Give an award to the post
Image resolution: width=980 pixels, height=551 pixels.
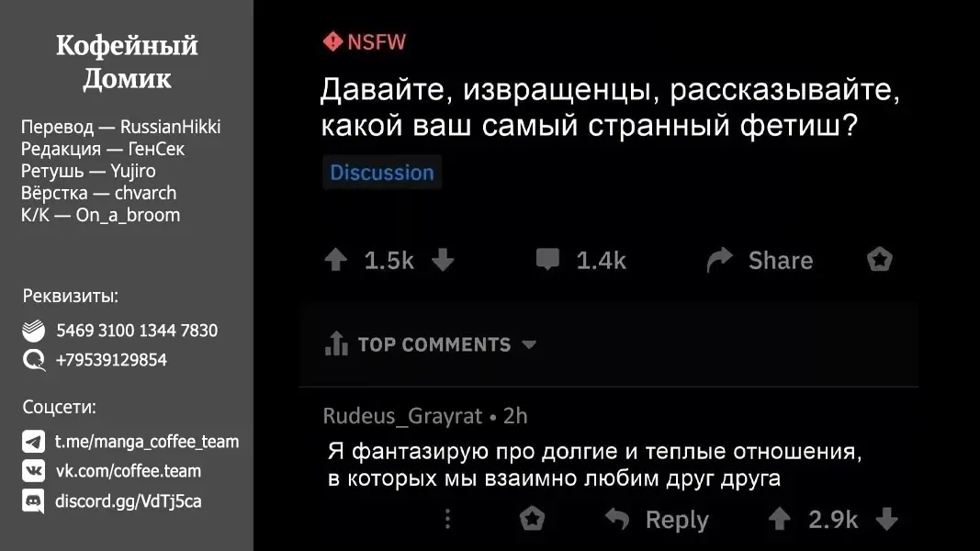click(880, 260)
